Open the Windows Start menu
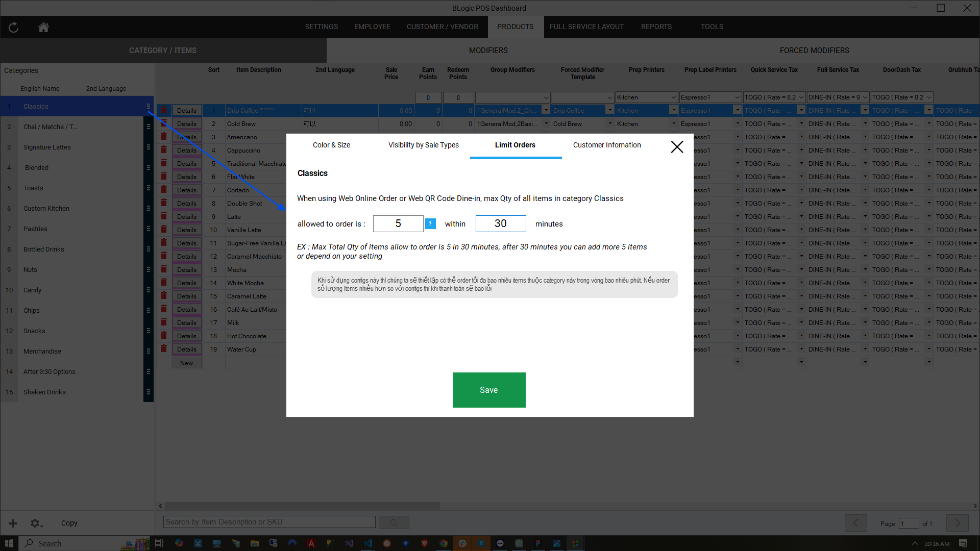Screen dimensions: 980x551 (9, 543)
